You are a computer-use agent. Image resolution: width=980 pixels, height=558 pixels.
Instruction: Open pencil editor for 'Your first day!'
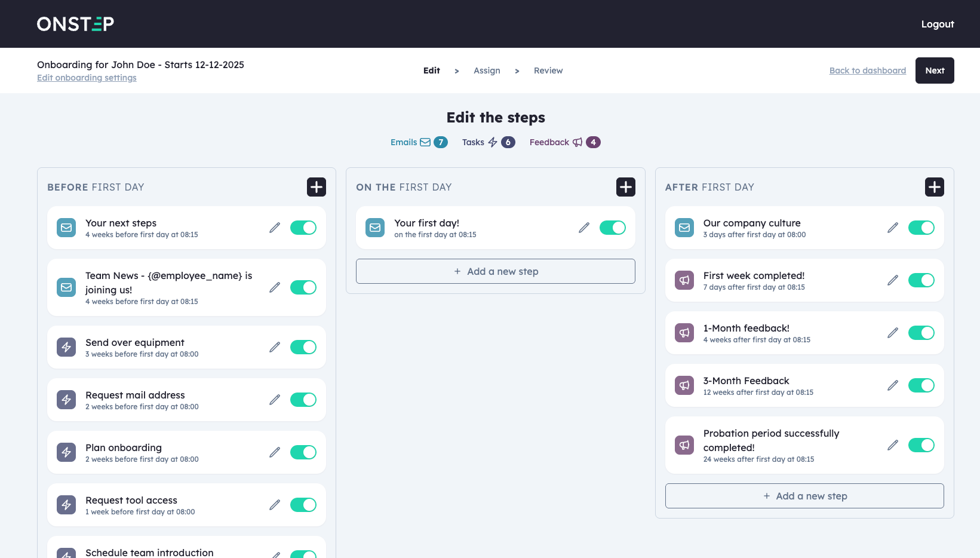(x=584, y=228)
